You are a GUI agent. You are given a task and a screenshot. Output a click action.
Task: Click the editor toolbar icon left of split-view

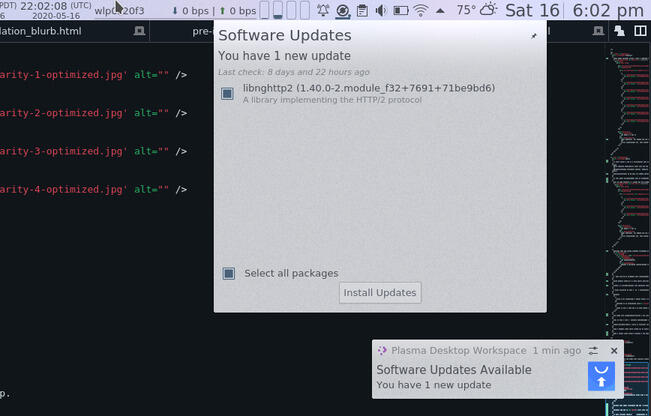tap(619, 31)
